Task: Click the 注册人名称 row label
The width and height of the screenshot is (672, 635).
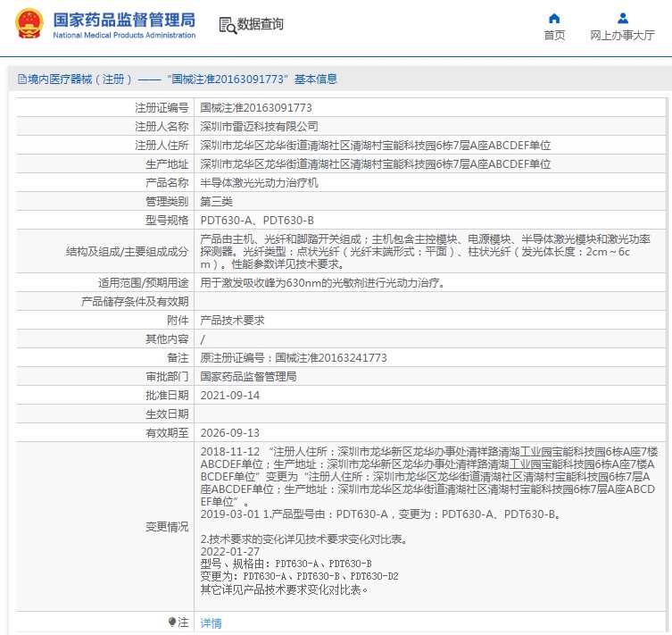Action: click(162, 127)
